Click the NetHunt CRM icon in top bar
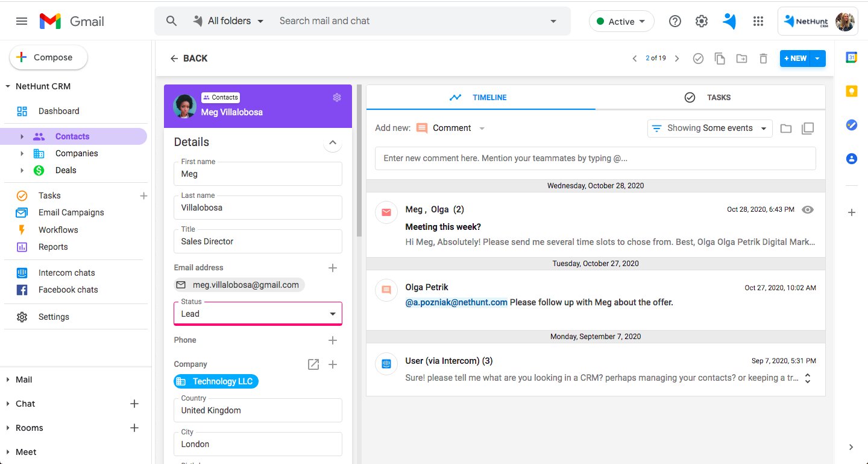Screen dimensions: 868x464 [729, 21]
